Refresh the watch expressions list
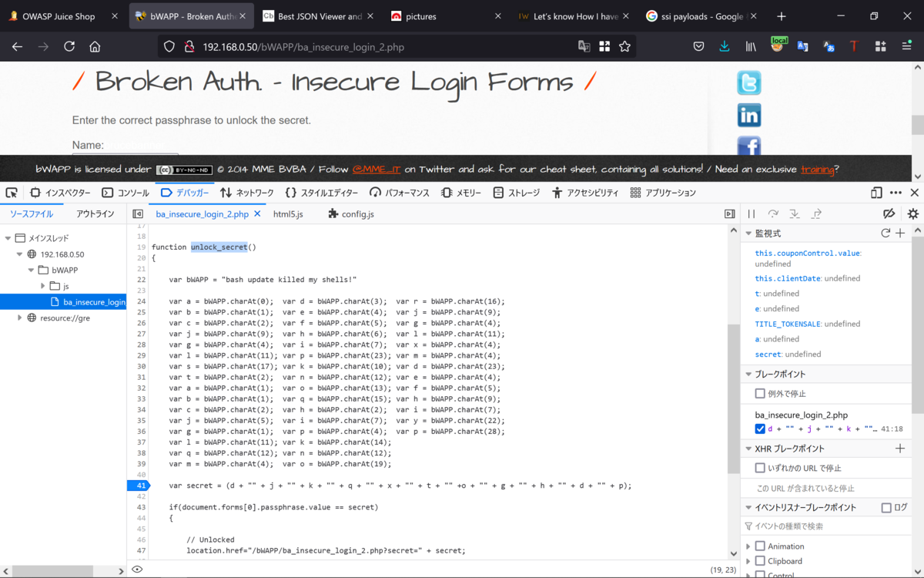The width and height of the screenshot is (924, 578). coord(885,233)
